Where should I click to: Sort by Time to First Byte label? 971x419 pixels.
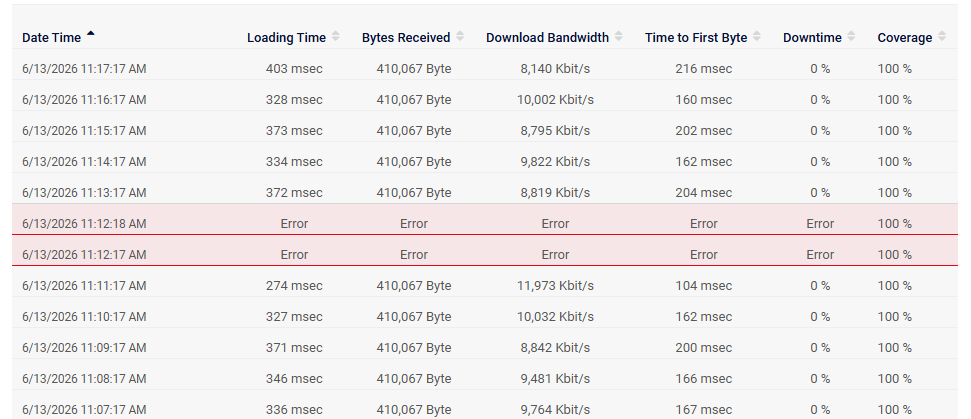point(696,38)
